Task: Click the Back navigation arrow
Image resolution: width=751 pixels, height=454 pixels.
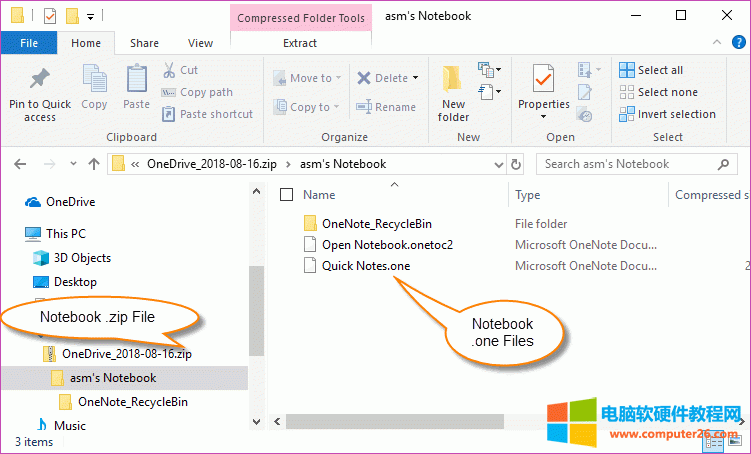Action: coord(21,164)
